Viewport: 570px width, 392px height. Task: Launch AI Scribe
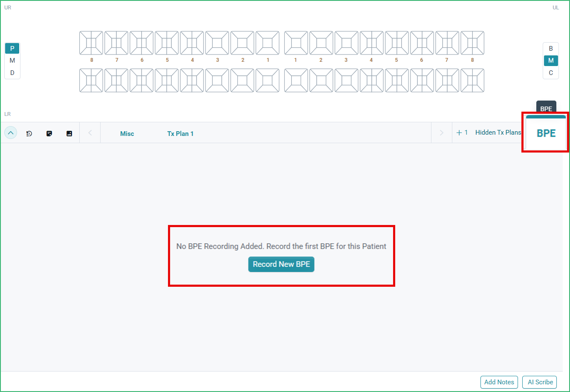point(539,382)
